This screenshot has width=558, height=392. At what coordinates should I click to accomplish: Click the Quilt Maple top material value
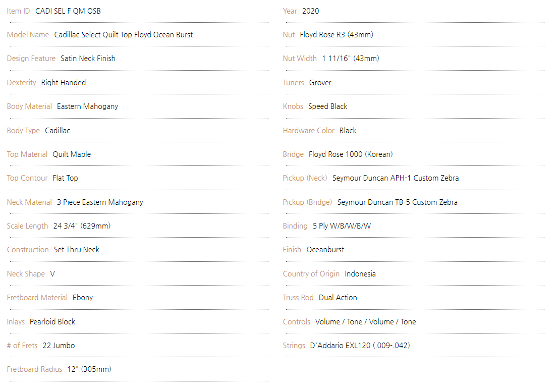click(72, 154)
